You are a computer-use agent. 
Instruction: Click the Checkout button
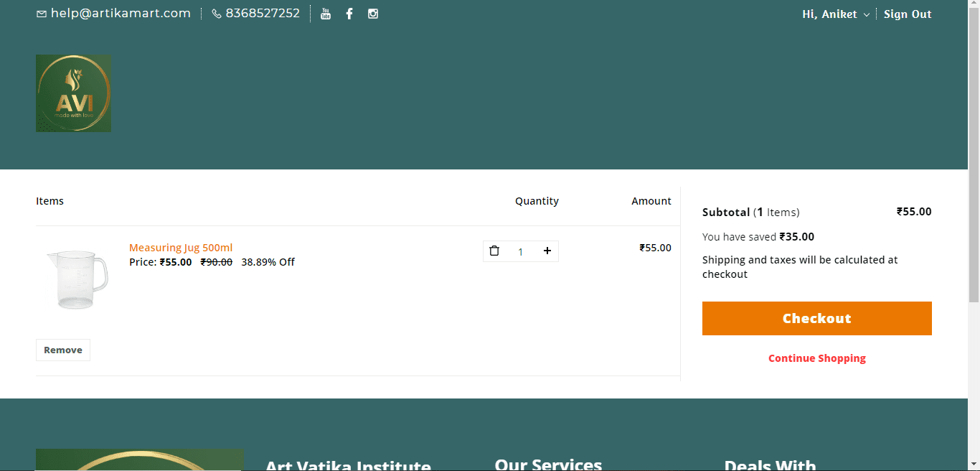816,318
